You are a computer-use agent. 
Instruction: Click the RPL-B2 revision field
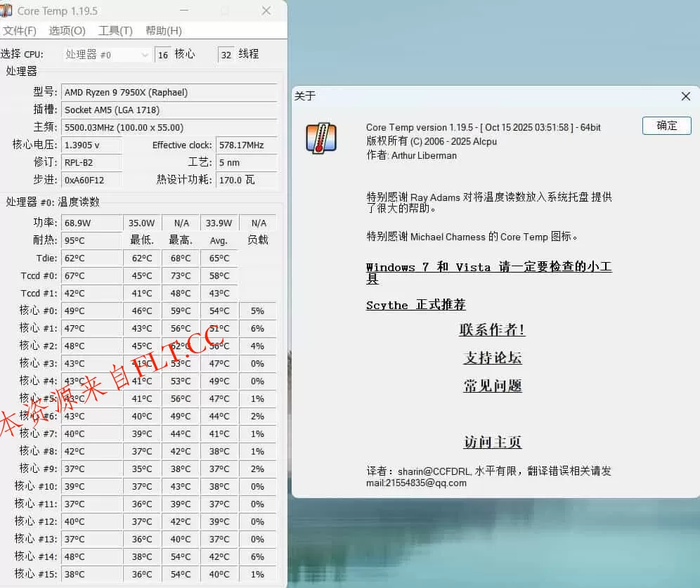[x=91, y=162]
